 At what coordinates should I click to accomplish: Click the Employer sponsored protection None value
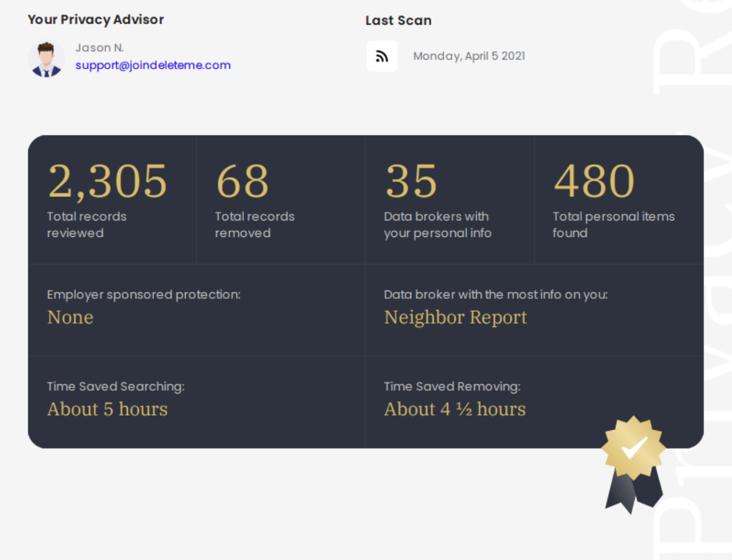click(70, 317)
